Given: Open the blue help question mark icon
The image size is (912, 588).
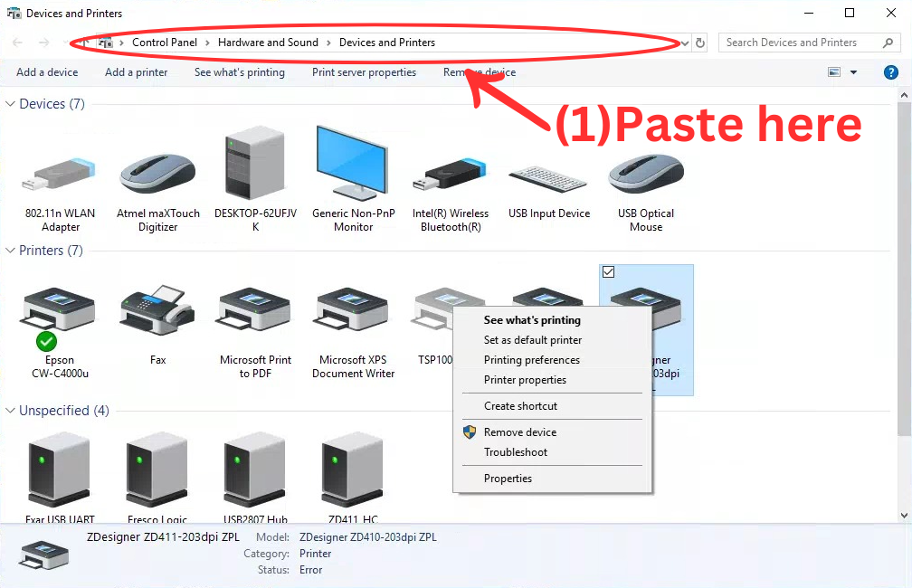Looking at the screenshot, I should pyautogui.click(x=890, y=72).
